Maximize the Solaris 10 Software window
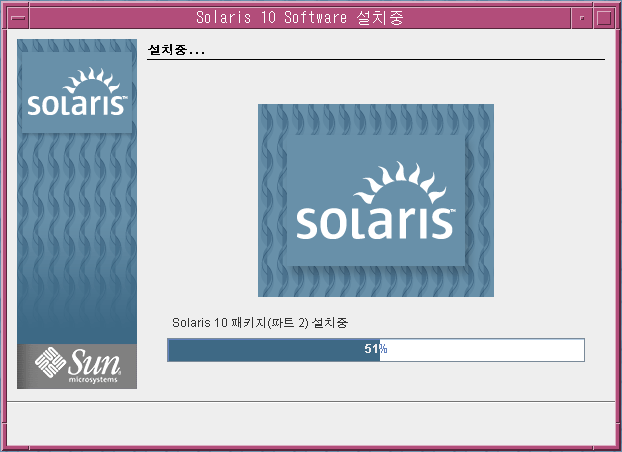This screenshot has width=622, height=452. point(604,18)
